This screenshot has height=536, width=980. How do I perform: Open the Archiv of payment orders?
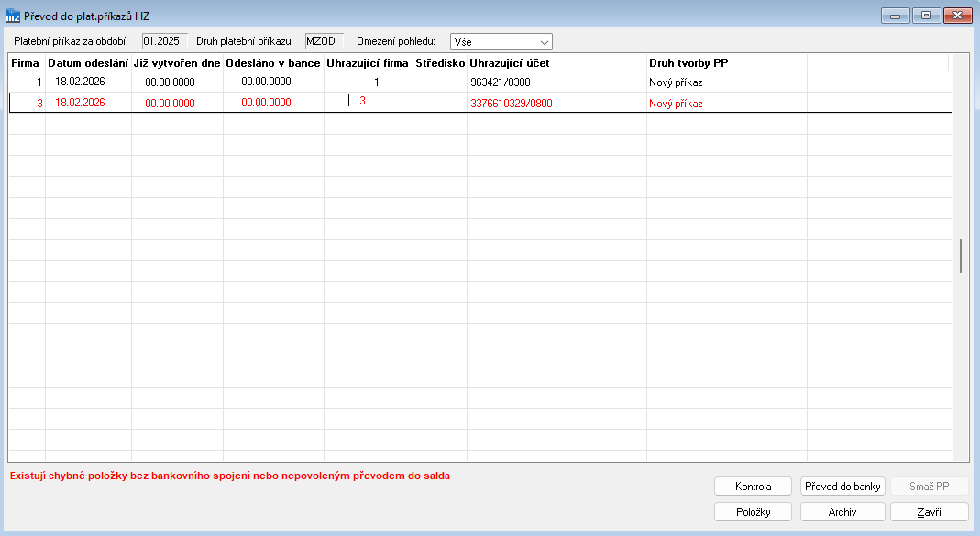click(842, 512)
